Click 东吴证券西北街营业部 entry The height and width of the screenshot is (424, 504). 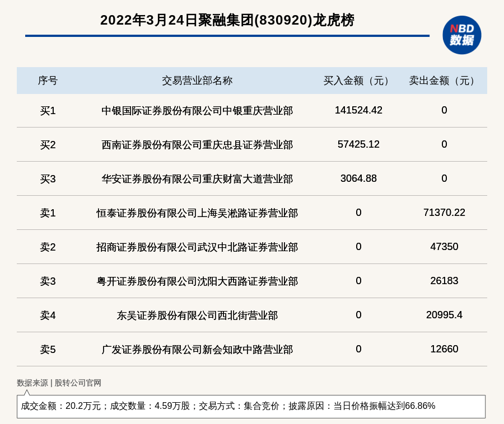click(x=197, y=315)
